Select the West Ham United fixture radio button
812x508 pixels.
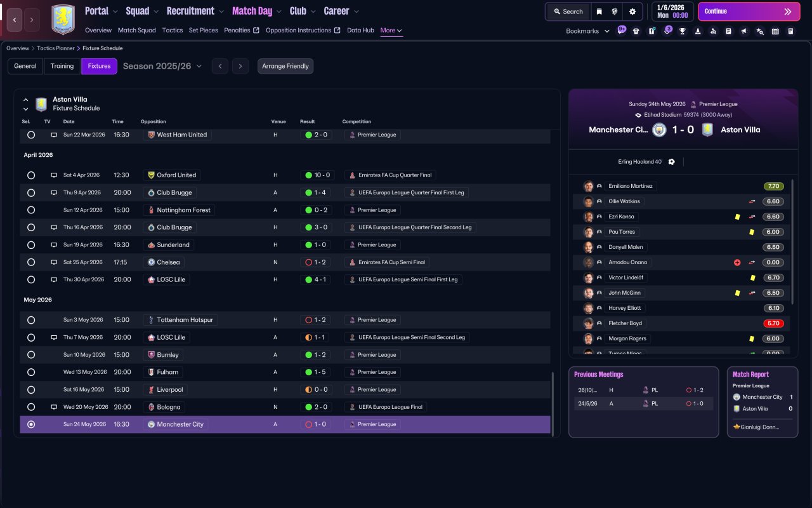pyautogui.click(x=31, y=135)
